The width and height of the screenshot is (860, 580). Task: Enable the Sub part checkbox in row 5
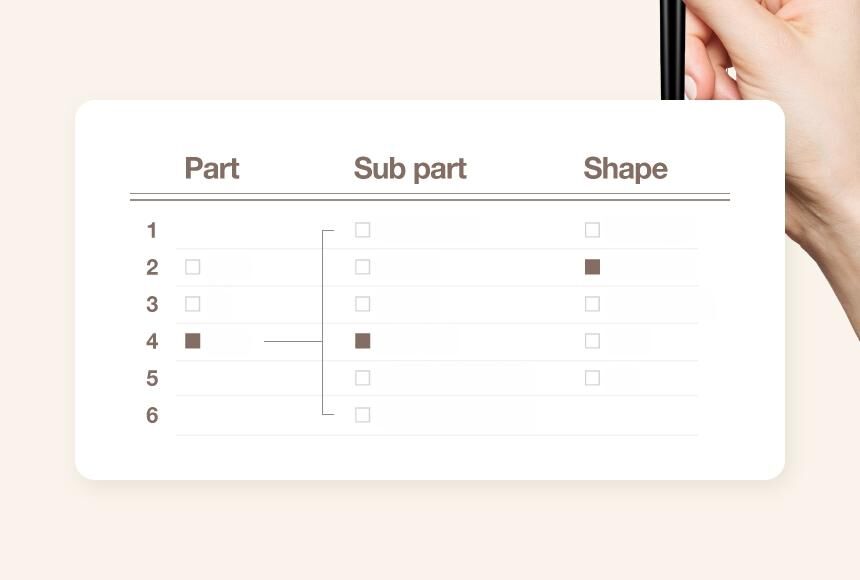(x=363, y=378)
